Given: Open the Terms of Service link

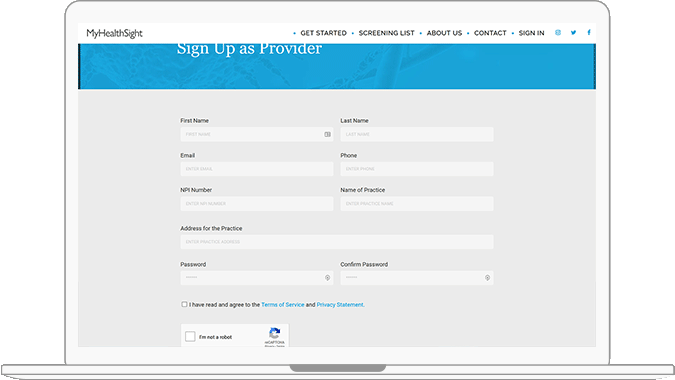Looking at the screenshot, I should point(283,305).
